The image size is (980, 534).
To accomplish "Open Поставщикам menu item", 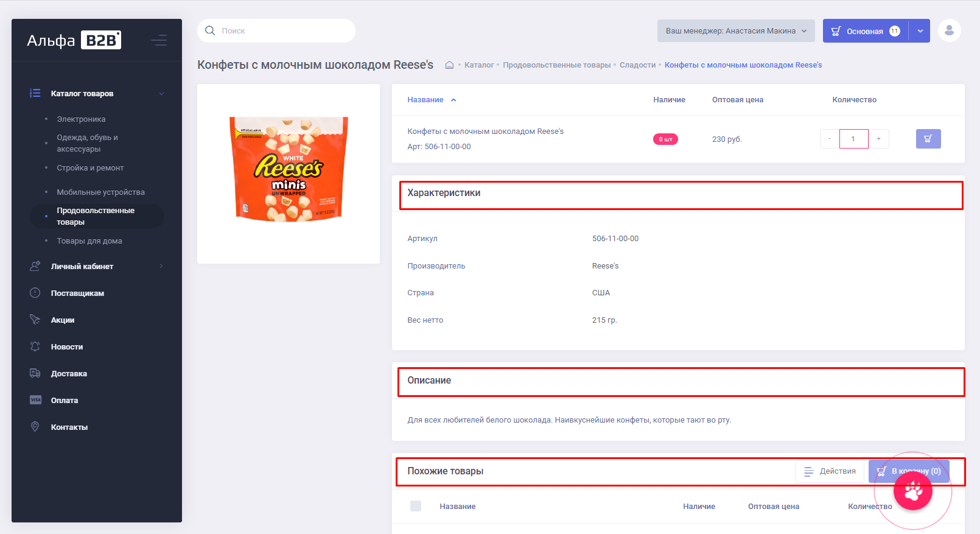I will click(x=77, y=293).
